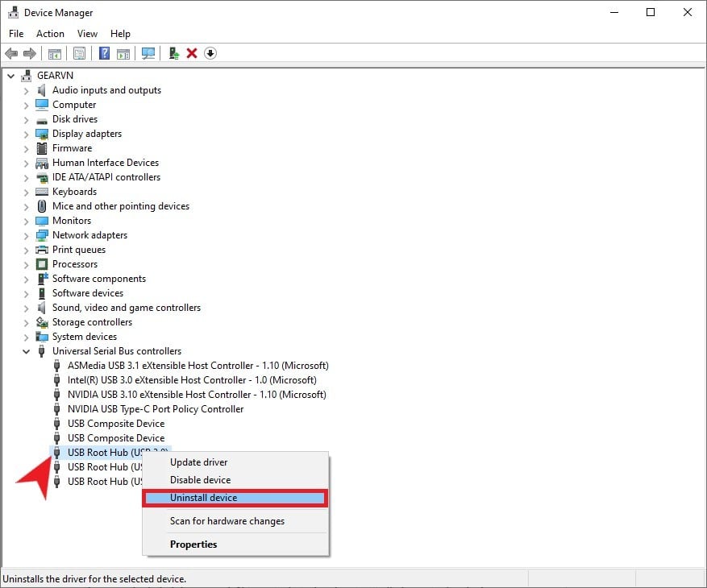707x588 pixels.
Task: Click the Update device driver toolbar icon
Action: coord(173,53)
